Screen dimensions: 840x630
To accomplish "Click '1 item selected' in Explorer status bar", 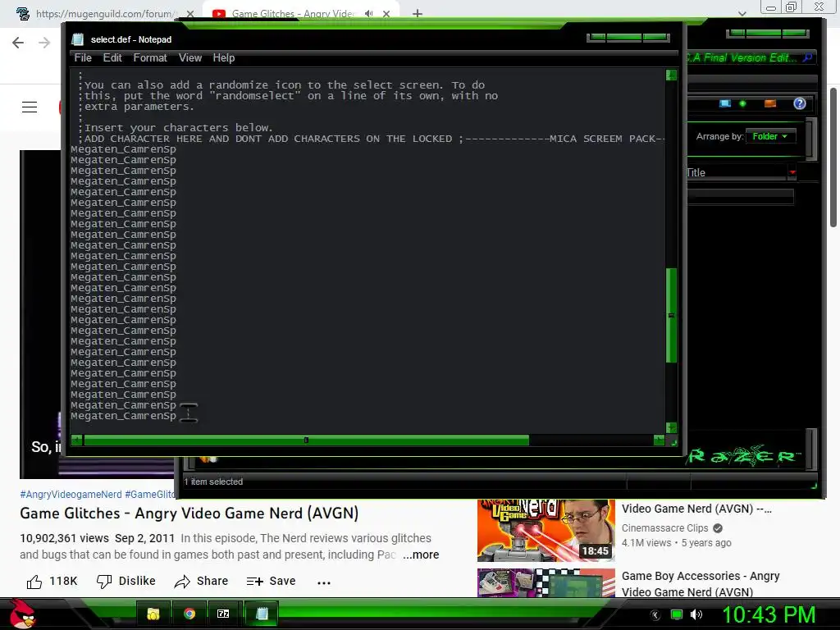I will 213,482.
